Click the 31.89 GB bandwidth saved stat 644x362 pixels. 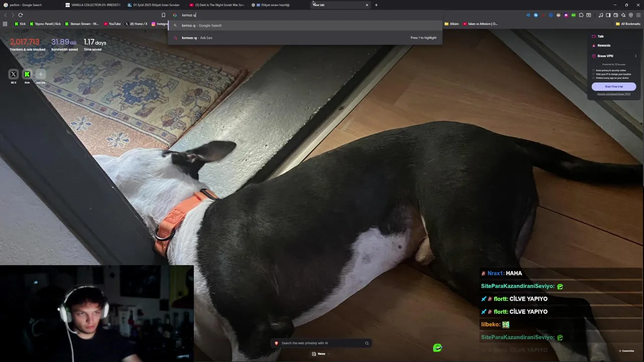pos(64,44)
